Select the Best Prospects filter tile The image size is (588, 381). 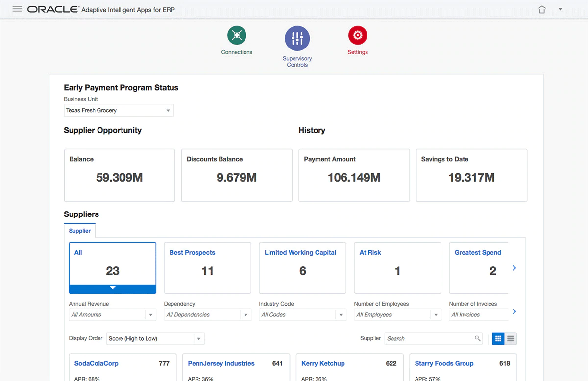point(207,267)
